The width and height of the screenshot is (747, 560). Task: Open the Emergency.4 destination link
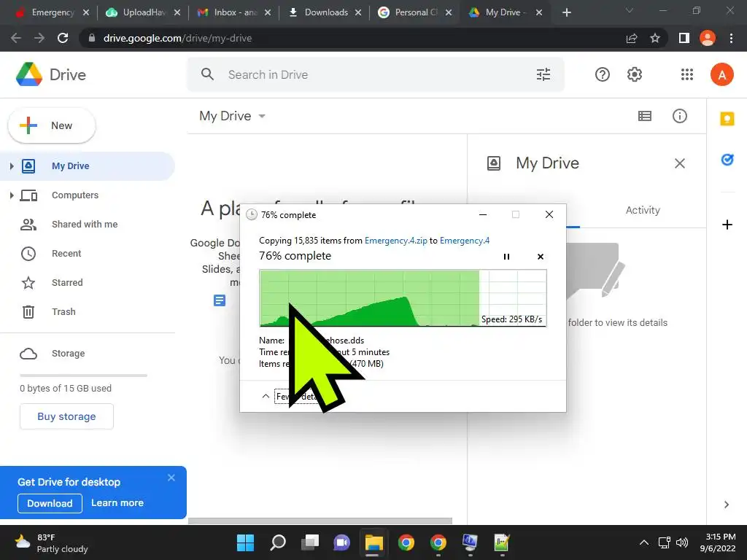tap(465, 241)
